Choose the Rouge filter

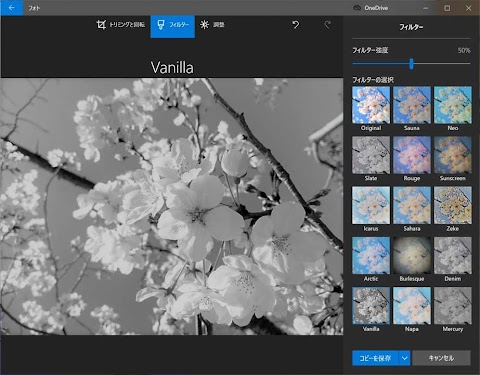[x=412, y=155]
